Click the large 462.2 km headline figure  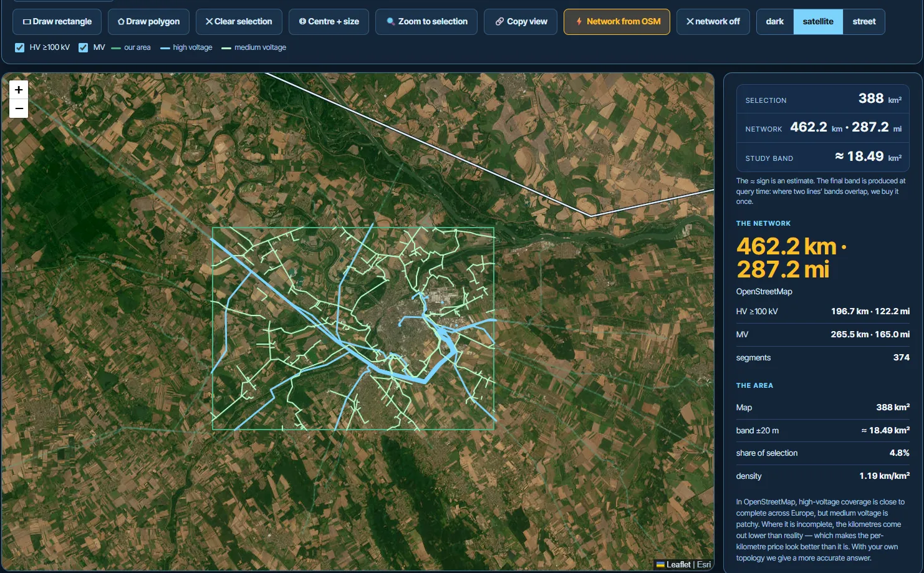click(x=786, y=247)
